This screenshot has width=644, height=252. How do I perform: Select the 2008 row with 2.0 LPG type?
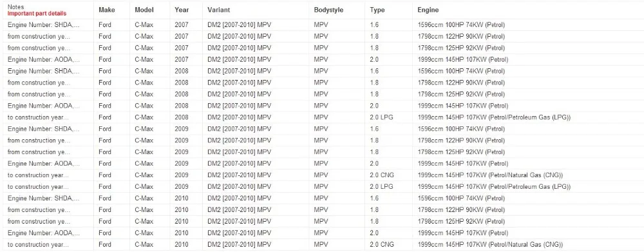click(x=322, y=117)
